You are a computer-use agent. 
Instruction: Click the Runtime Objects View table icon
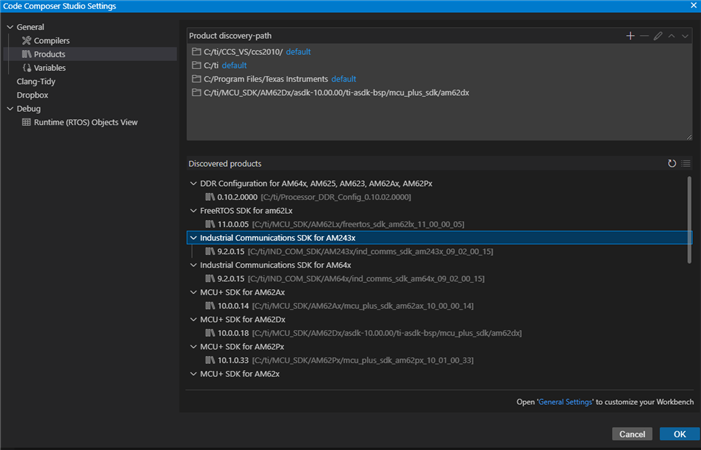click(x=26, y=122)
